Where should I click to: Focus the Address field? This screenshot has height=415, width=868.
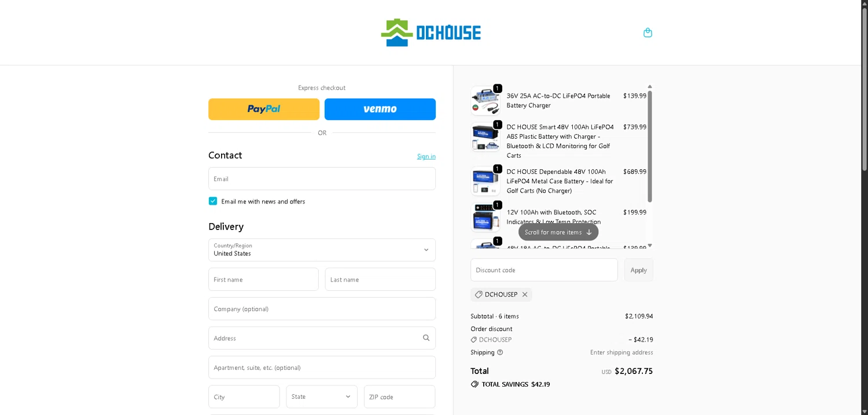tap(322, 338)
